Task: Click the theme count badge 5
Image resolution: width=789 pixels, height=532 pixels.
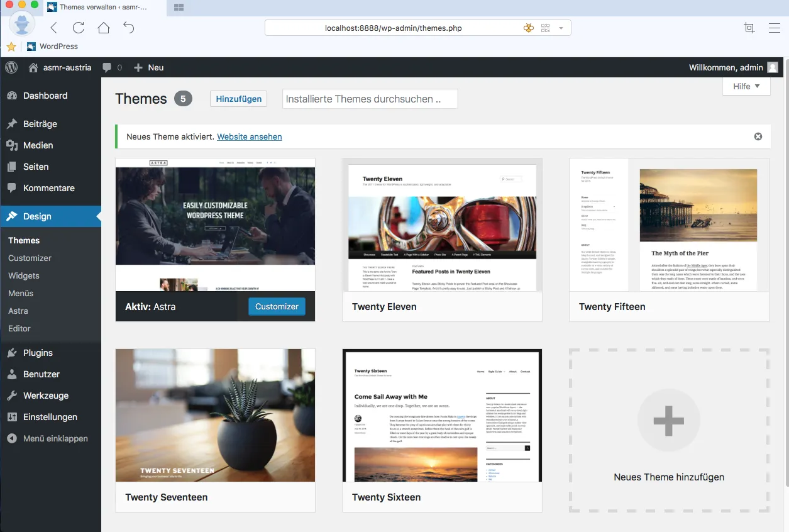Action: tap(183, 99)
